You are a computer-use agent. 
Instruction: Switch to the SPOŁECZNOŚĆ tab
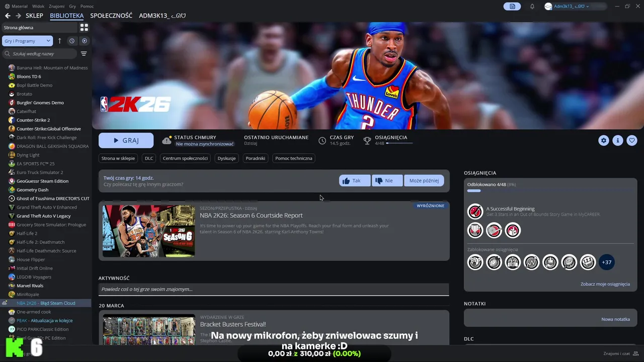tap(111, 16)
